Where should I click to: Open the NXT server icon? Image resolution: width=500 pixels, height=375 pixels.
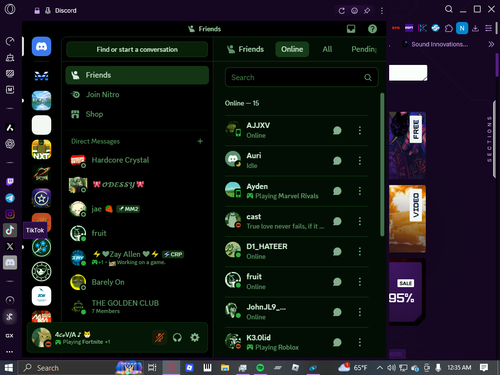pyautogui.click(x=41, y=149)
